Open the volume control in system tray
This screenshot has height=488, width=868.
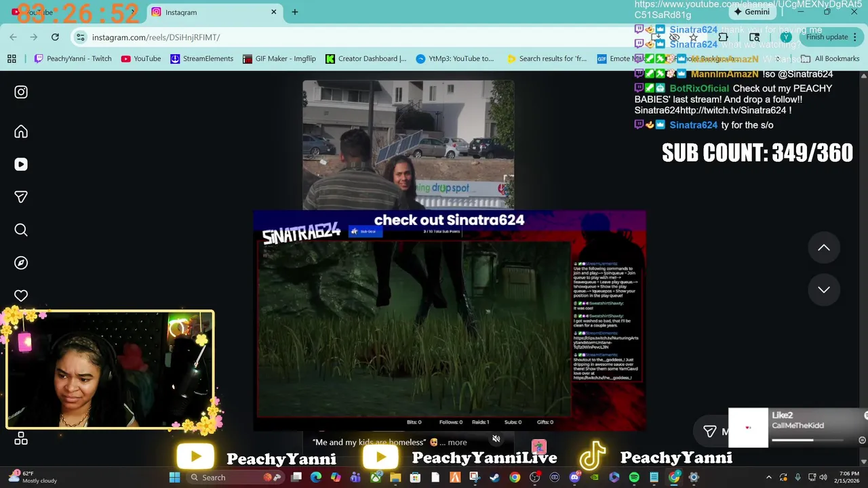823,478
